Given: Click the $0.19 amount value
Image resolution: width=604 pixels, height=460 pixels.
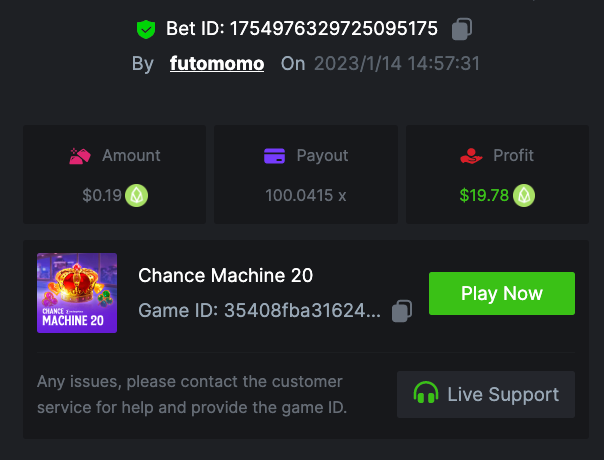Looking at the screenshot, I should pos(101,195).
